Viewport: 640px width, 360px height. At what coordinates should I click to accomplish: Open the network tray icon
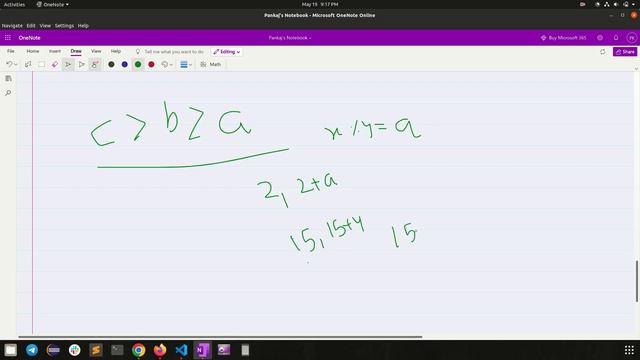click(607, 4)
